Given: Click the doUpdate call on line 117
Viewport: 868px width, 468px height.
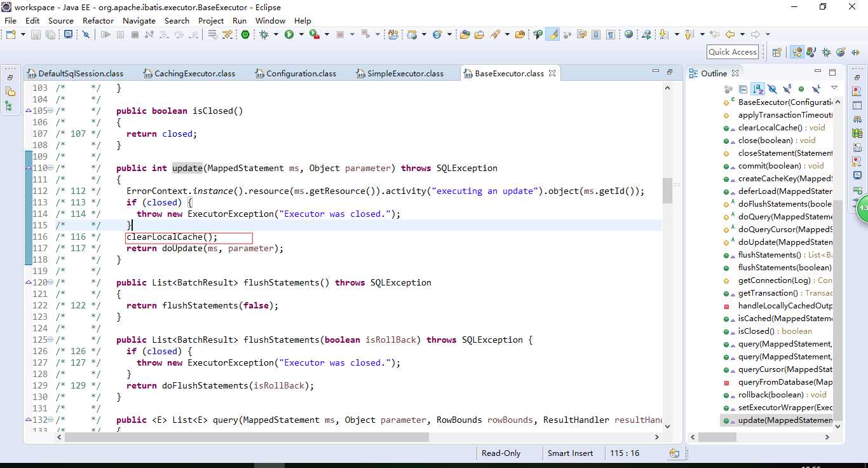Looking at the screenshot, I should pyautogui.click(x=182, y=248).
